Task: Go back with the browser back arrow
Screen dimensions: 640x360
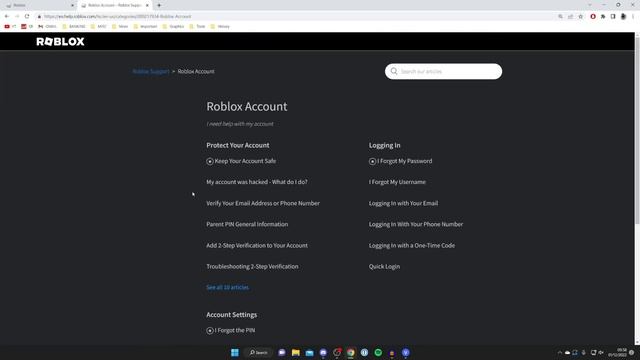Action: 7,16
